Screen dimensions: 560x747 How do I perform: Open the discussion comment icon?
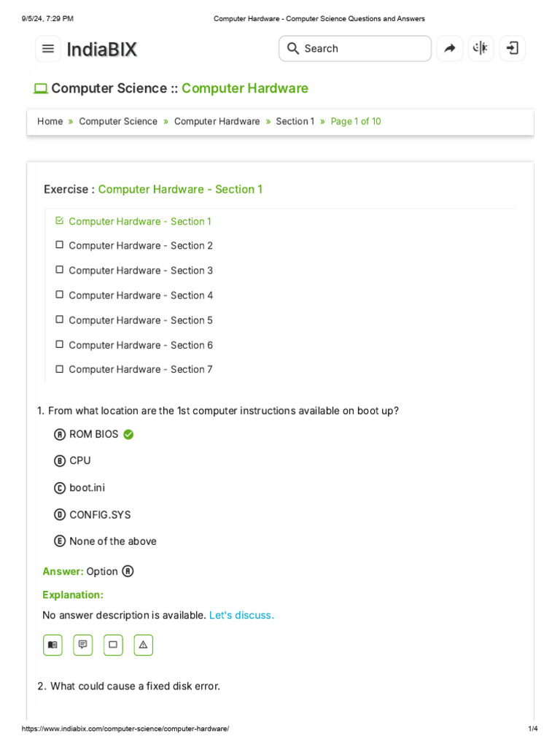(83, 645)
